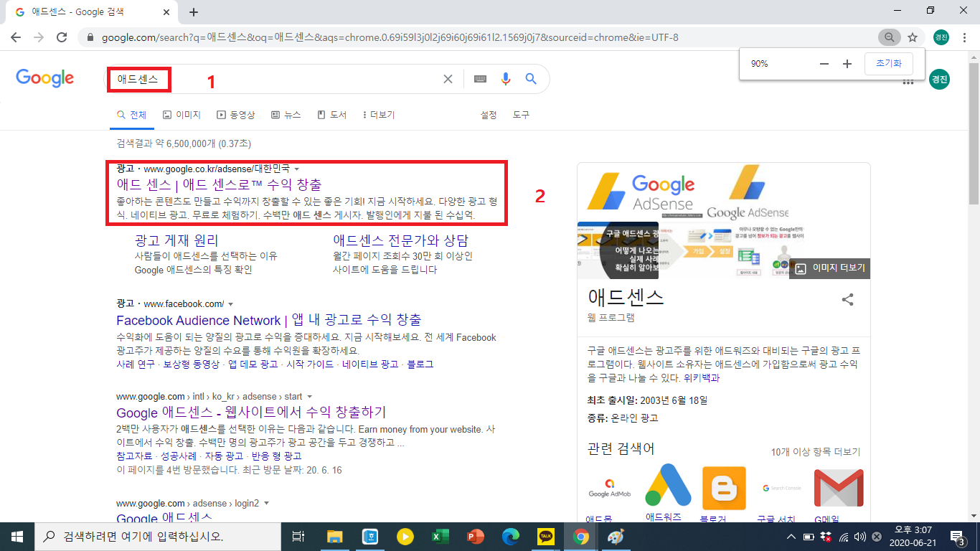This screenshot has height=551, width=980.
Task: Open the 네이티브 광고 Facebook sublink
Action: [370, 364]
